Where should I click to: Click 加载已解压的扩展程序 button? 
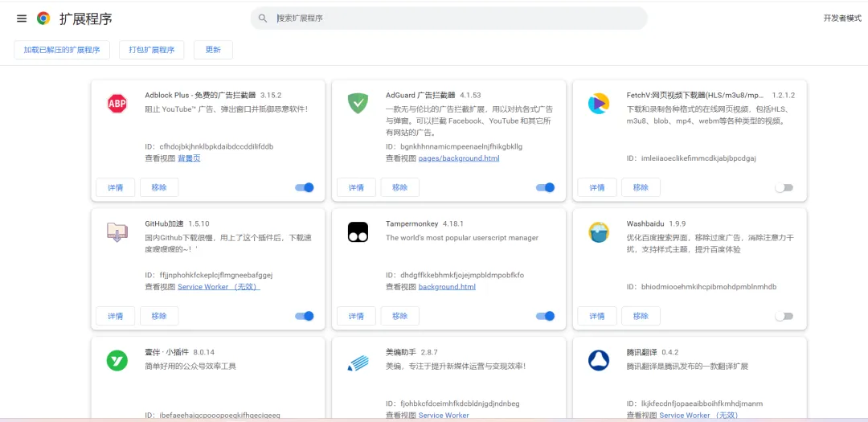pyautogui.click(x=61, y=50)
